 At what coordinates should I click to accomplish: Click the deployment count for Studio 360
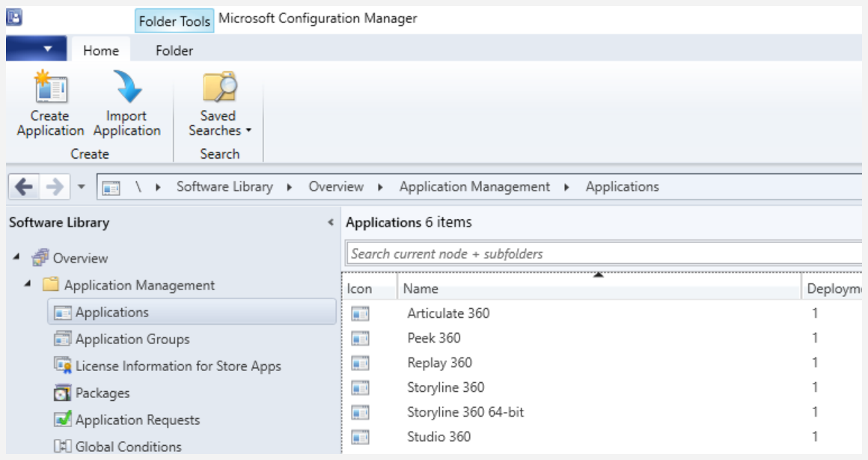tap(815, 437)
